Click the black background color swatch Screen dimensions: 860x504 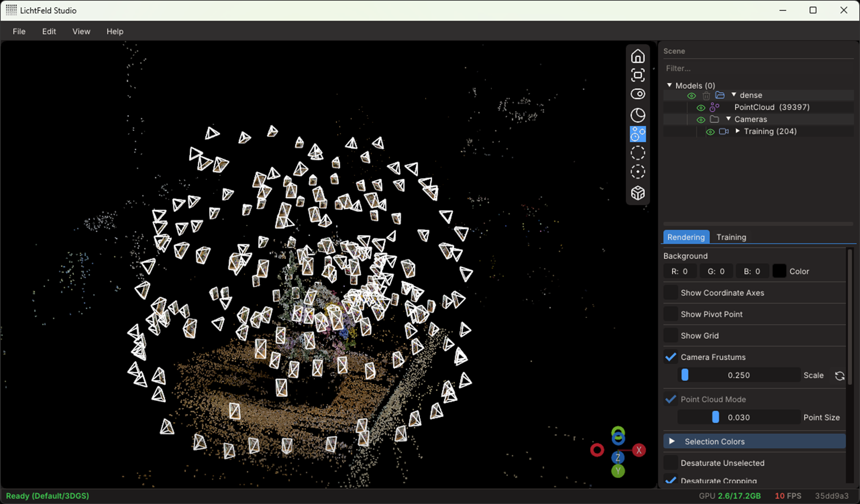(779, 271)
